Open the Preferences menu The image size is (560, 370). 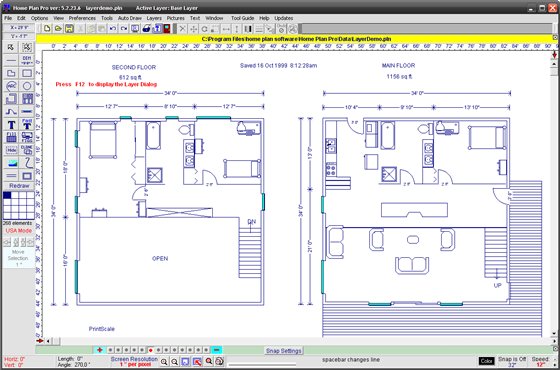click(82, 18)
